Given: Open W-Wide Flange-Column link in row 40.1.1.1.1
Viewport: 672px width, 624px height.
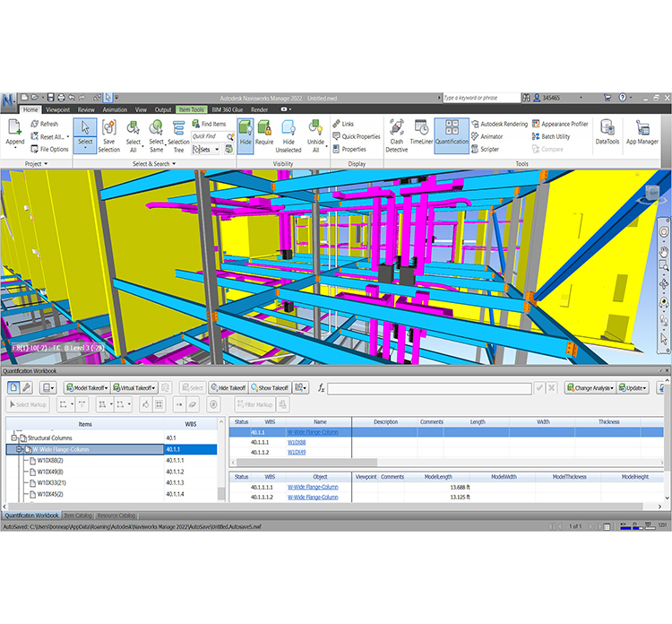Looking at the screenshot, I should (x=313, y=487).
